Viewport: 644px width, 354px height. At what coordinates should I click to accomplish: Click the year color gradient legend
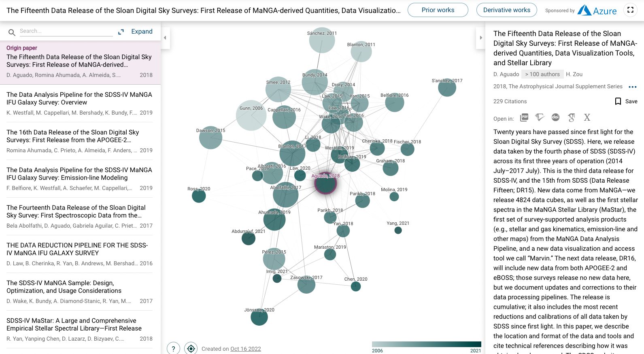tap(426, 345)
